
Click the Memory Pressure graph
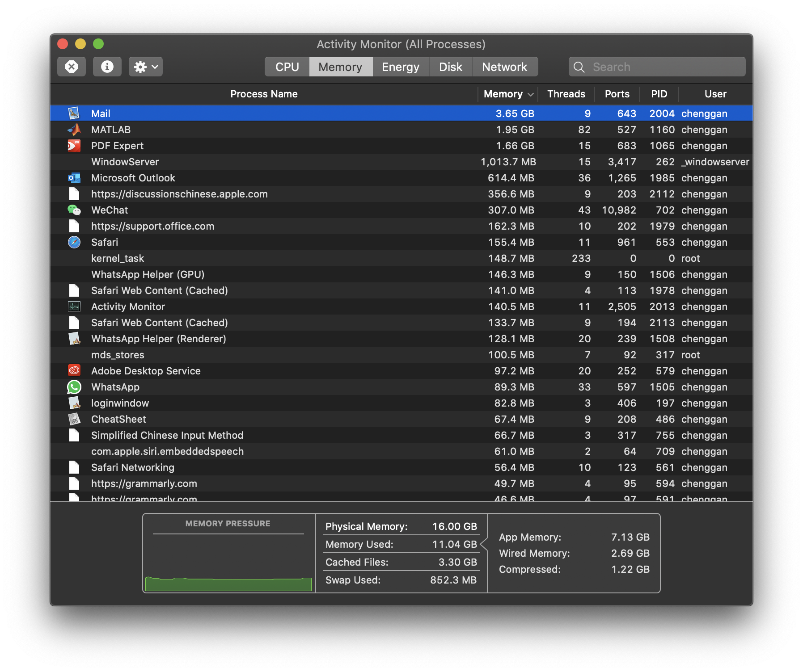228,563
